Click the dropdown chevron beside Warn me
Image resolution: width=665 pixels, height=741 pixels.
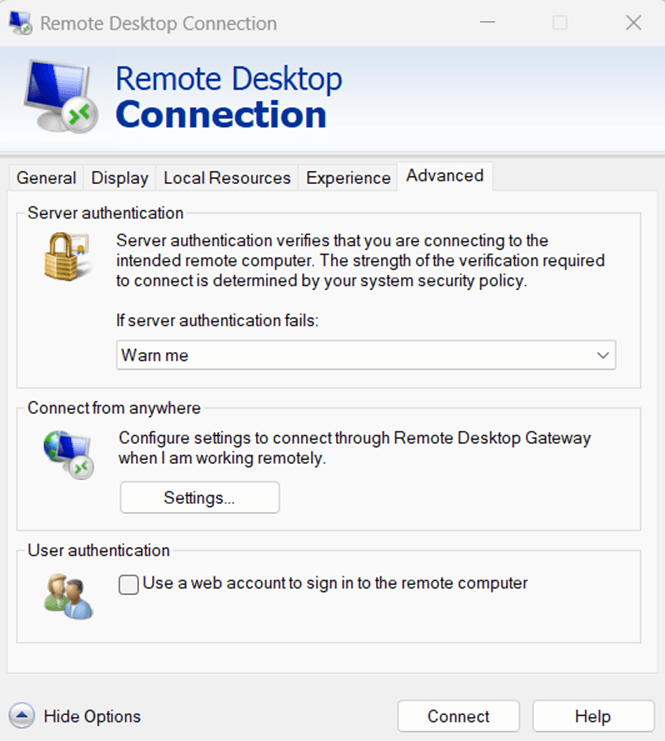603,355
